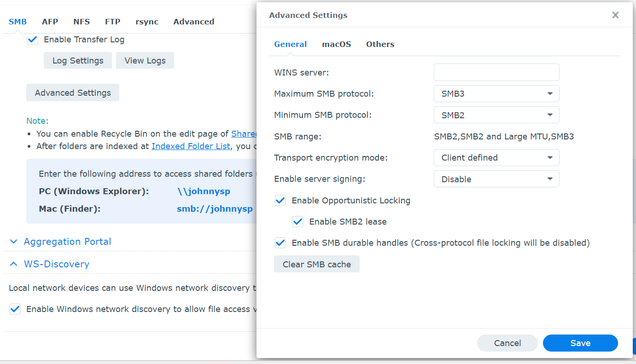Open the Minimum SMB protocol dropdown
Image resolution: width=636 pixels, height=364 pixels.
(x=496, y=115)
